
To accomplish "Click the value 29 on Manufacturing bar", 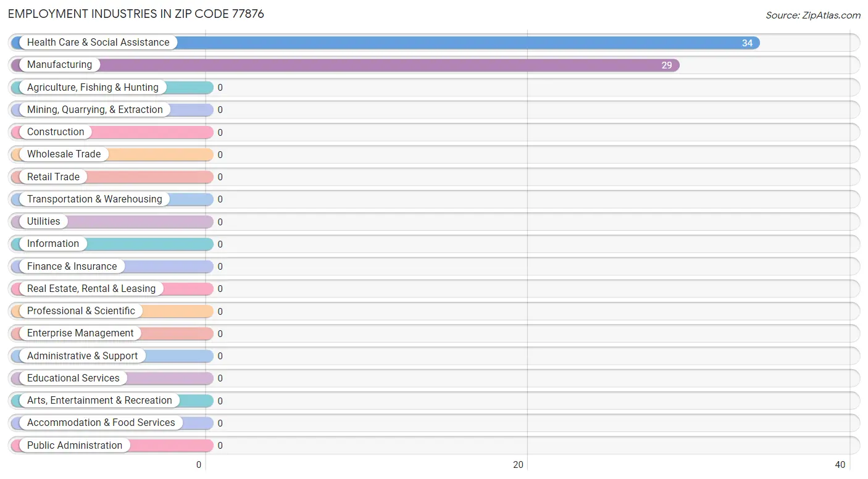I will click(x=667, y=65).
